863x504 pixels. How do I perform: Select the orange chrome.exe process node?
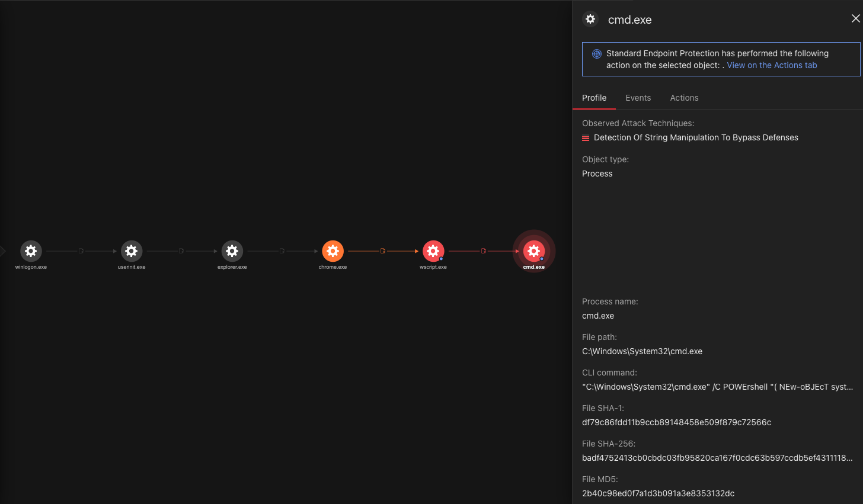(333, 251)
